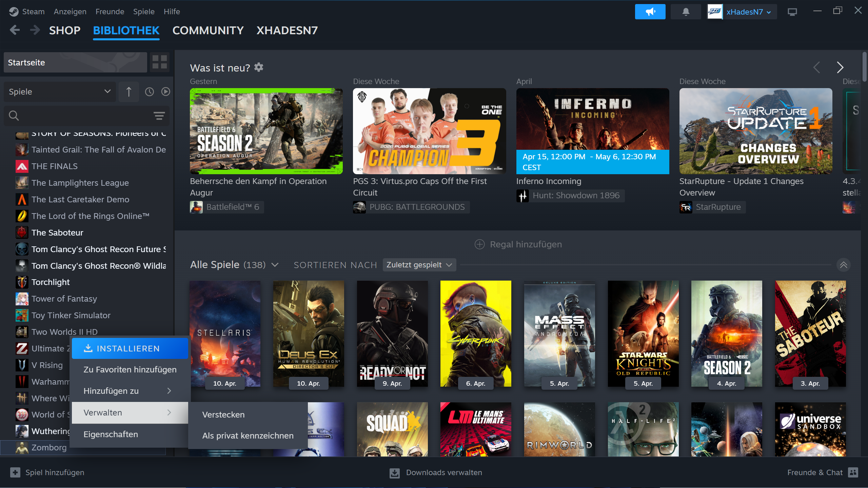Image resolution: width=868 pixels, height=488 pixels.
Task: Click the plus icon for Regal hinzufügen
Action: tap(479, 244)
